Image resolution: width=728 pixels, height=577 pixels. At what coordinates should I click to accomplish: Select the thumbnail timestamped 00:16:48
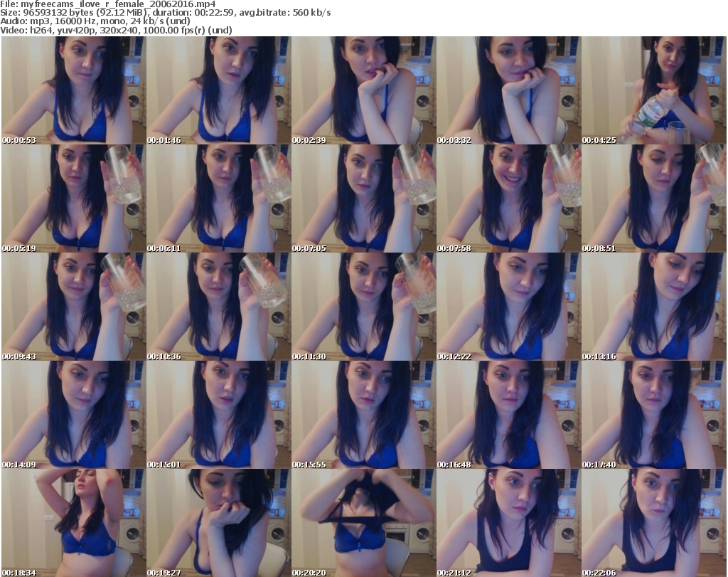pyautogui.click(x=508, y=415)
